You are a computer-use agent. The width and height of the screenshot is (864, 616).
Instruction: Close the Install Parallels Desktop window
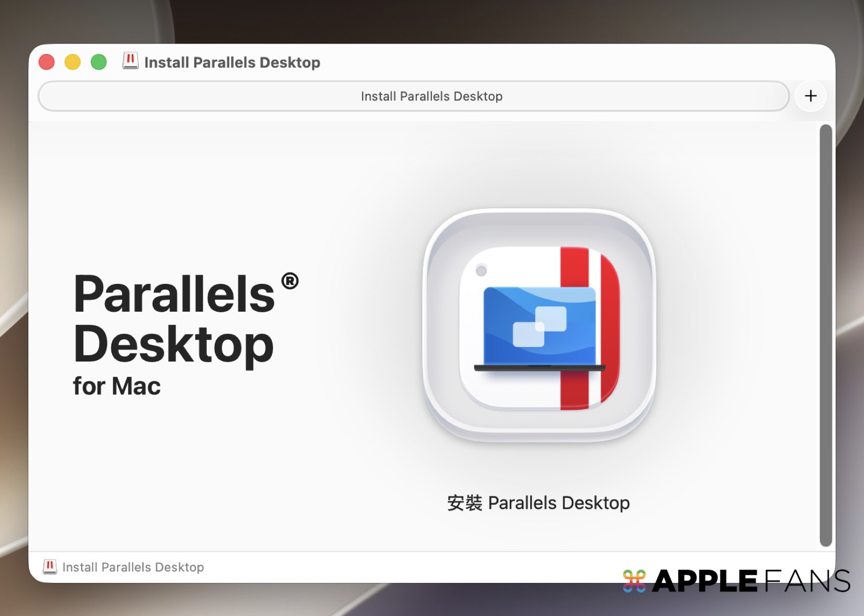[47, 62]
